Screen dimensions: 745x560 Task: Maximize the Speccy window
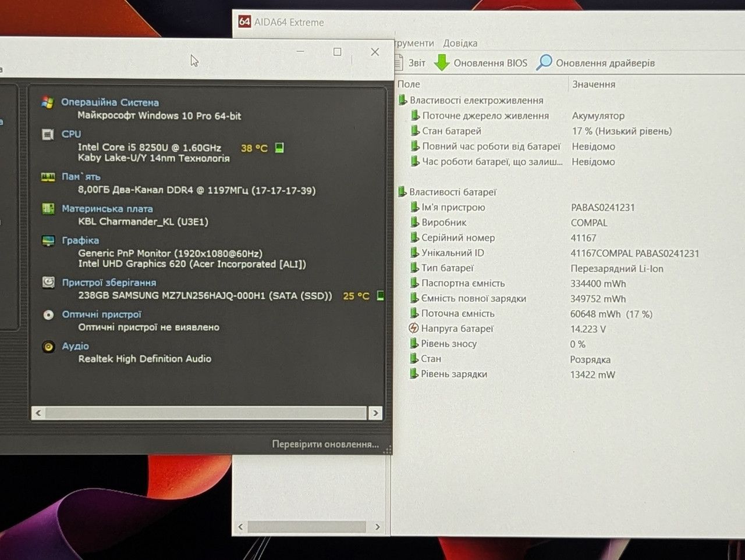(x=337, y=52)
